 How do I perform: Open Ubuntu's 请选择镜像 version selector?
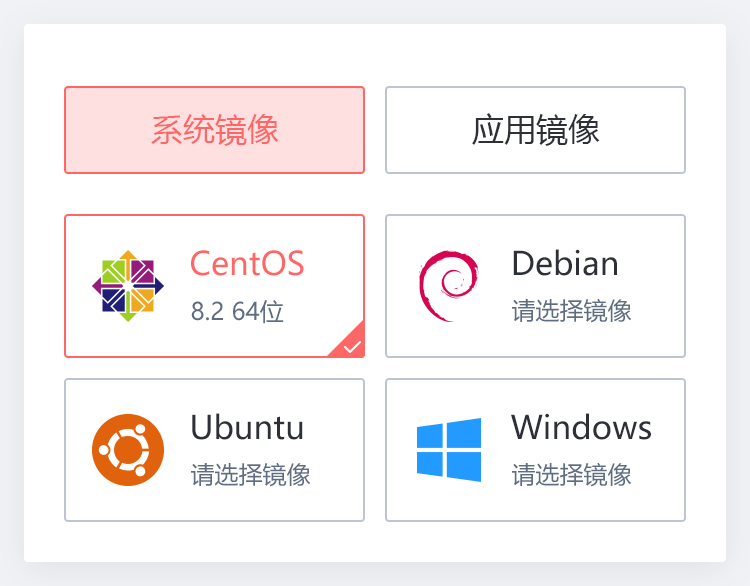251,475
